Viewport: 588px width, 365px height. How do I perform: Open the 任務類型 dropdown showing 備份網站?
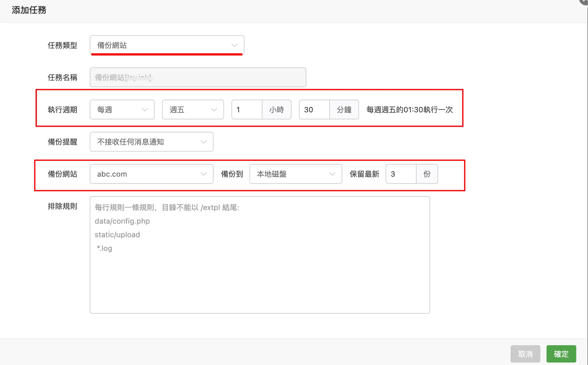point(167,45)
